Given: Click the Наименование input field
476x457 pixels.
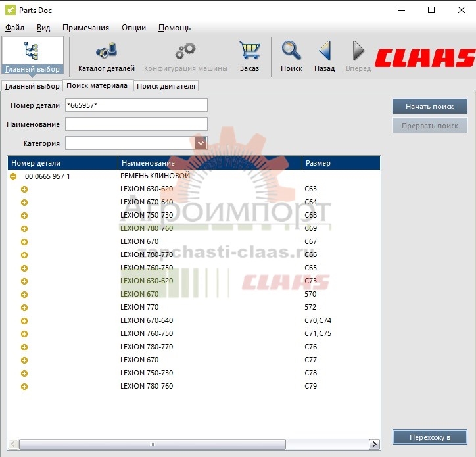Looking at the screenshot, I should pos(136,124).
